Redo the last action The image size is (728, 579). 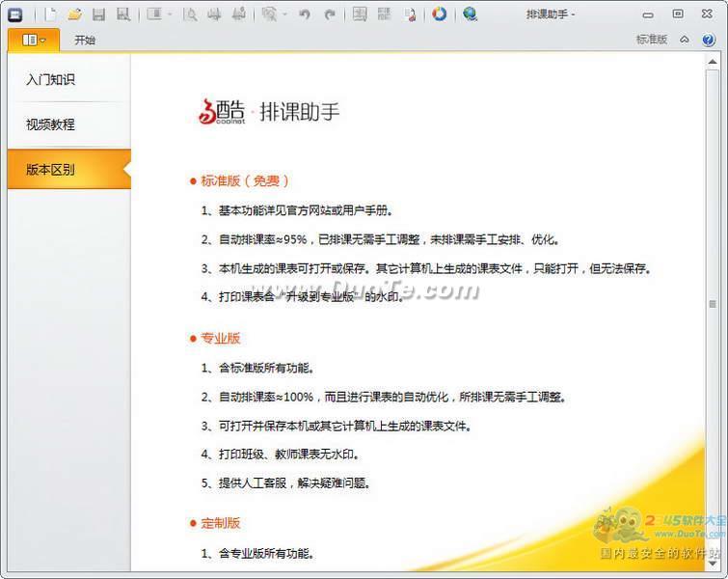pos(330,14)
